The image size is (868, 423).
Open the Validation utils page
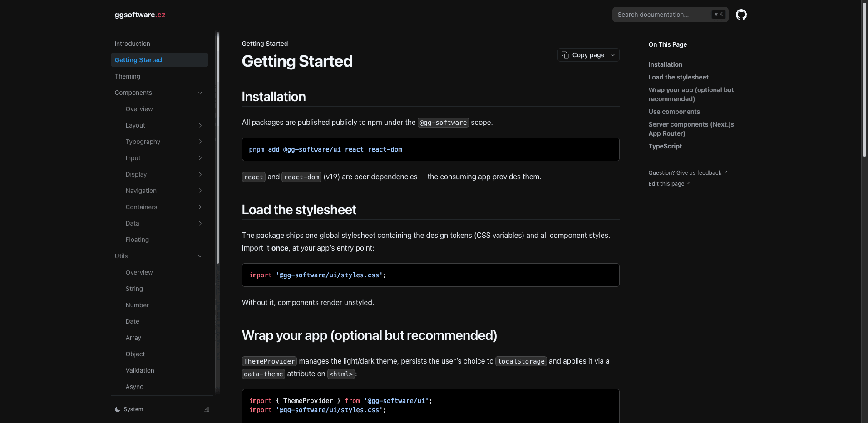pyautogui.click(x=165, y=370)
